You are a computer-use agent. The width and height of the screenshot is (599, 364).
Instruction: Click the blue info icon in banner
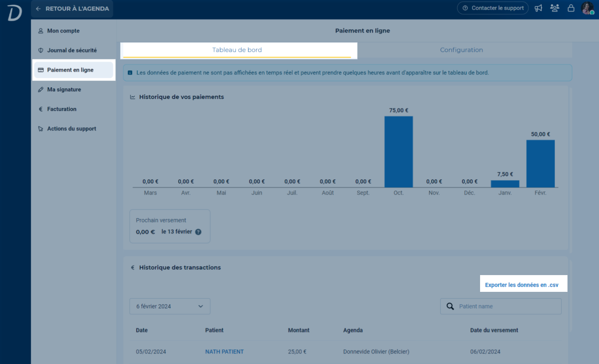pos(130,73)
